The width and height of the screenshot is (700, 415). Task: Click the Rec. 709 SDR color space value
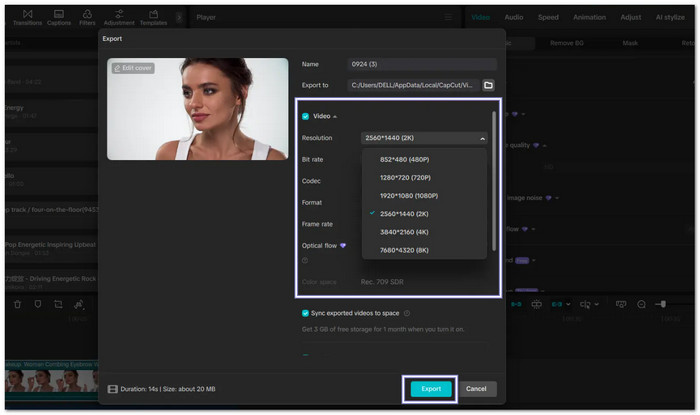pos(382,282)
